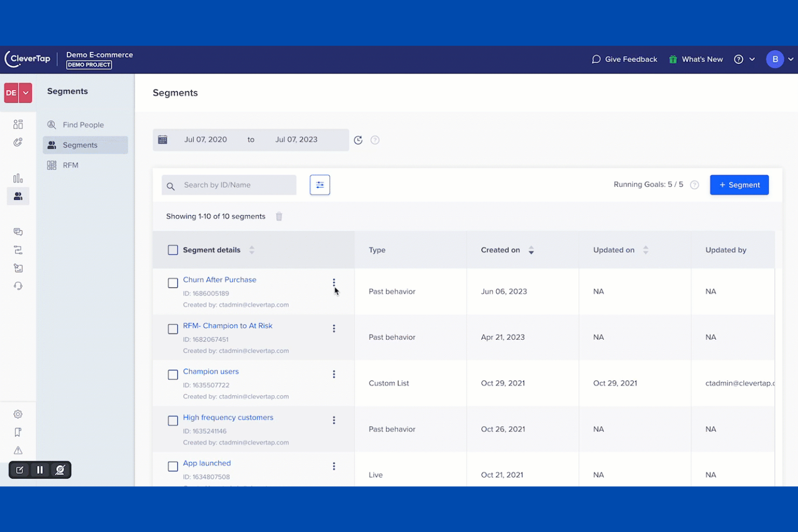Click the trash delete icon
Image resolution: width=798 pixels, height=532 pixels.
click(x=279, y=217)
